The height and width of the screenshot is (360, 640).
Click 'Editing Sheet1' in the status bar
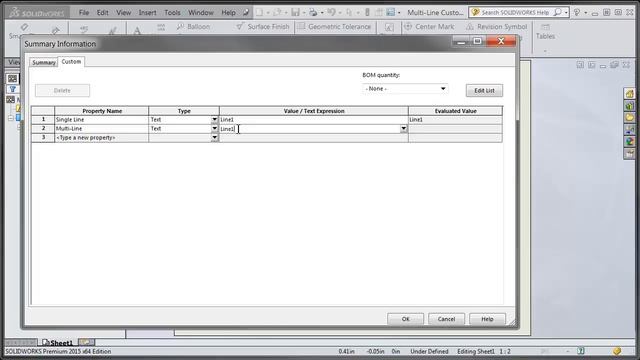coord(476,351)
